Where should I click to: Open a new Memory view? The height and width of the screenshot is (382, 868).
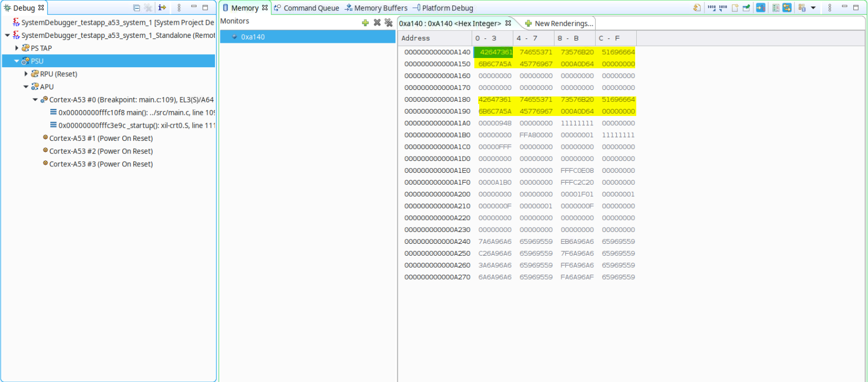[735, 8]
